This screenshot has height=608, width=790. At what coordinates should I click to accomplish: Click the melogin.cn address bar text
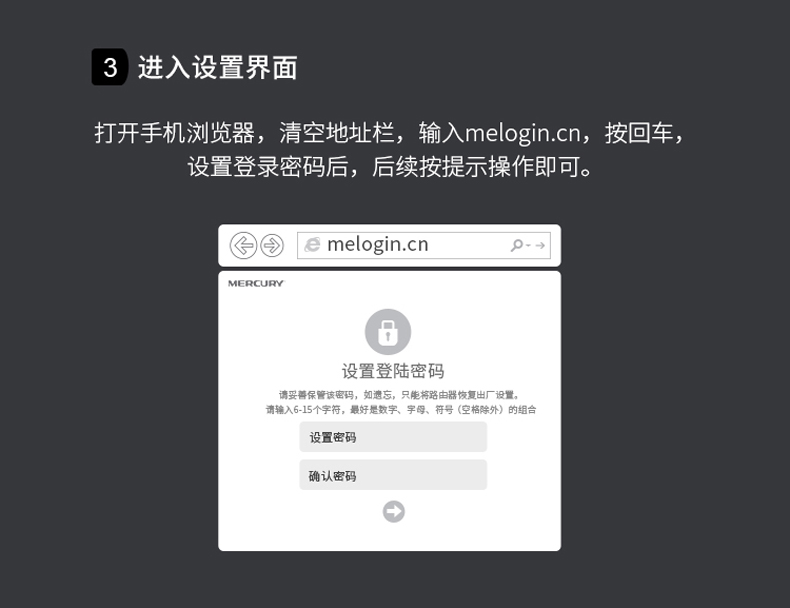tap(378, 245)
